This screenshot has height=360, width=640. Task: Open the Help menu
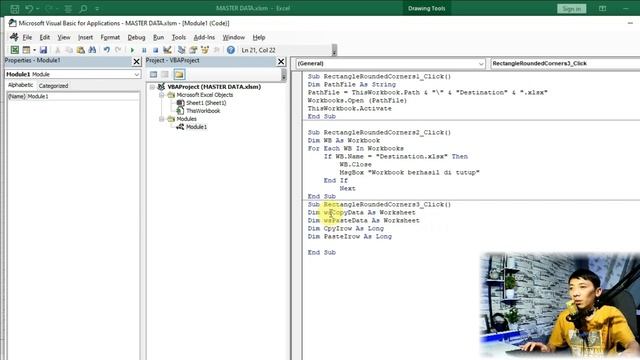click(x=259, y=37)
